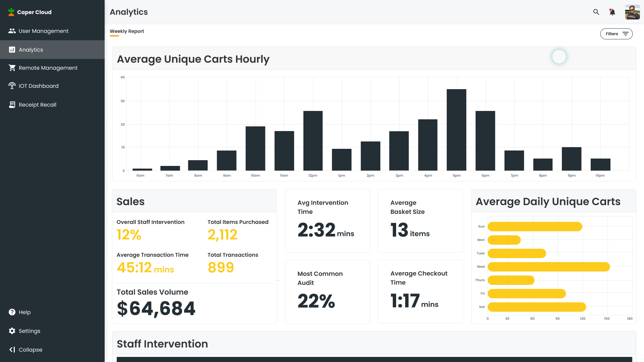
Task: Switch to the Weekly Report tab
Action: [127, 31]
